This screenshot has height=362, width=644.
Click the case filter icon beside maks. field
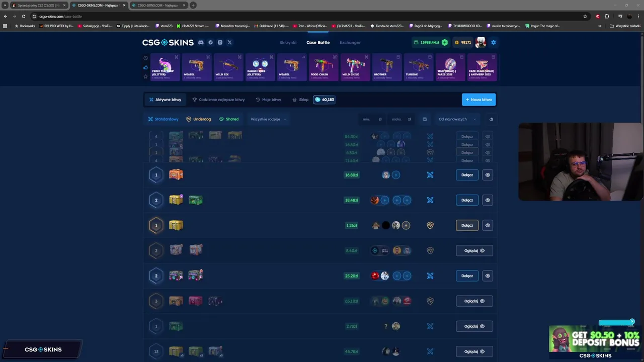[x=425, y=119]
